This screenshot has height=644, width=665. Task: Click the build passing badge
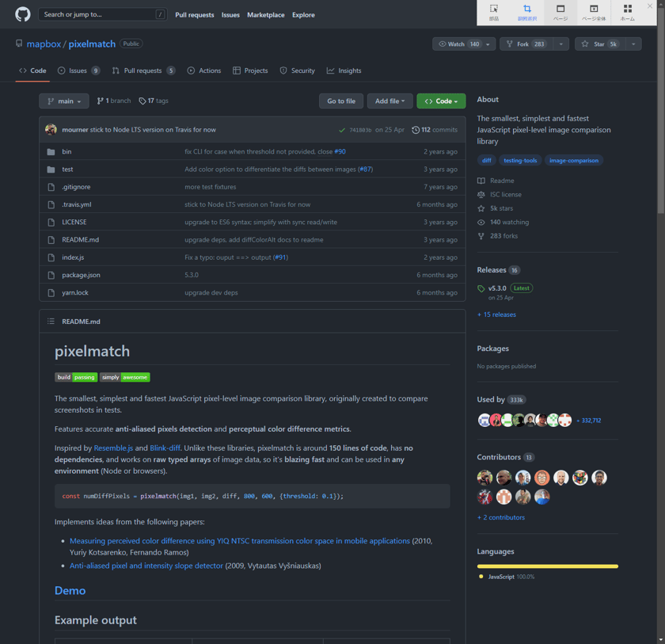coord(76,377)
